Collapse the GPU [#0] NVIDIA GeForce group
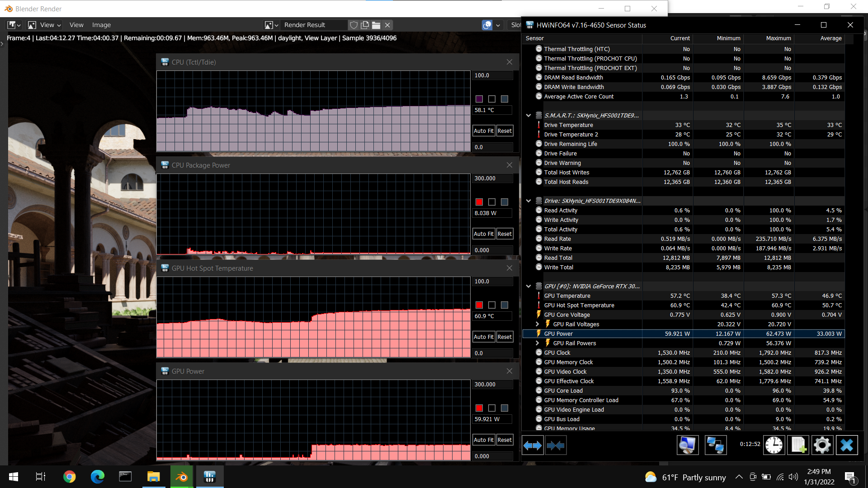 [x=528, y=286]
